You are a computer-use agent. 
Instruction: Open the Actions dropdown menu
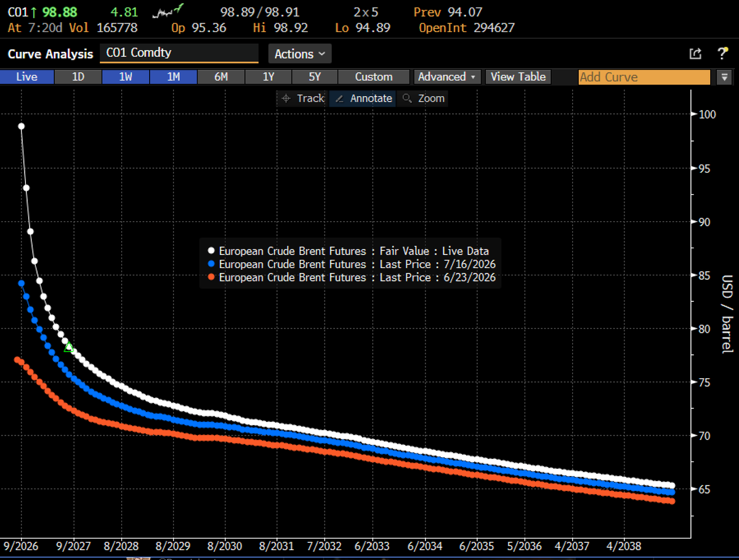click(300, 54)
